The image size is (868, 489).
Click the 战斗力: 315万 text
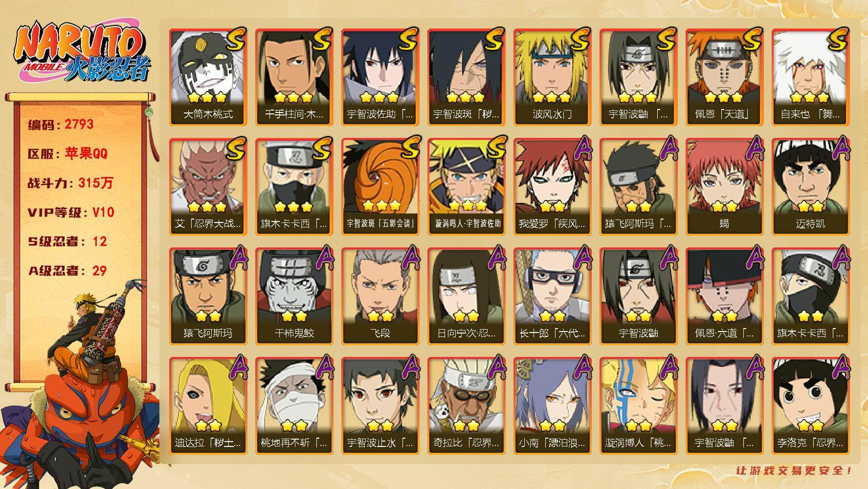click(70, 183)
